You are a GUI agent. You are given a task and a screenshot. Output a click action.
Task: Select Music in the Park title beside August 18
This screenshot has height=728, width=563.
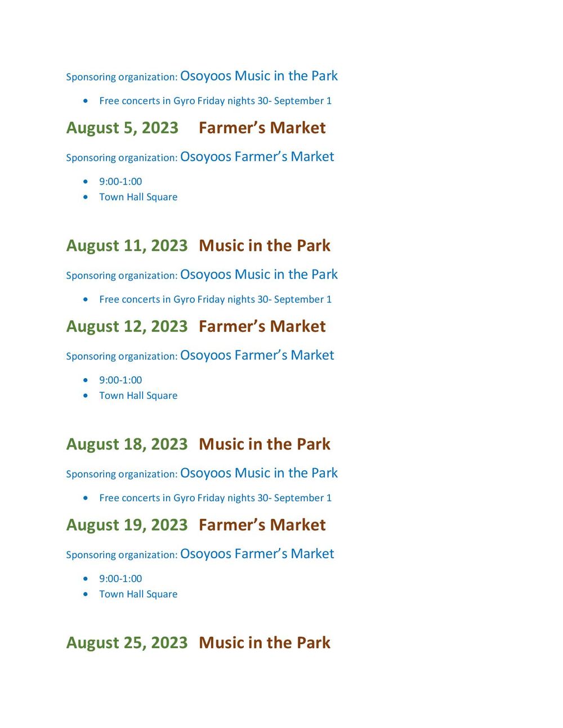(x=265, y=444)
